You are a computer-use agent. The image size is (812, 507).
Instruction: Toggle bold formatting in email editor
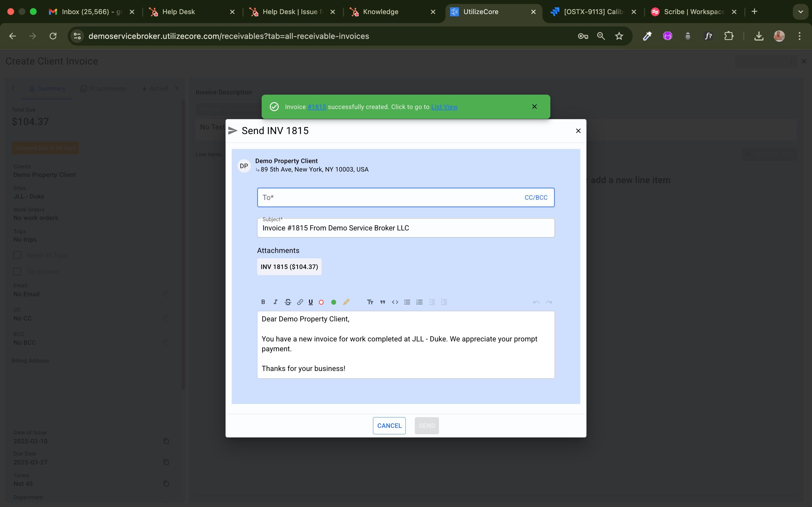(x=263, y=302)
